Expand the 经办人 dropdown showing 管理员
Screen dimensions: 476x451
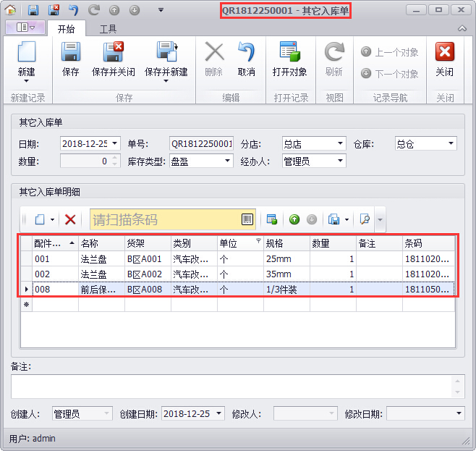click(340, 161)
